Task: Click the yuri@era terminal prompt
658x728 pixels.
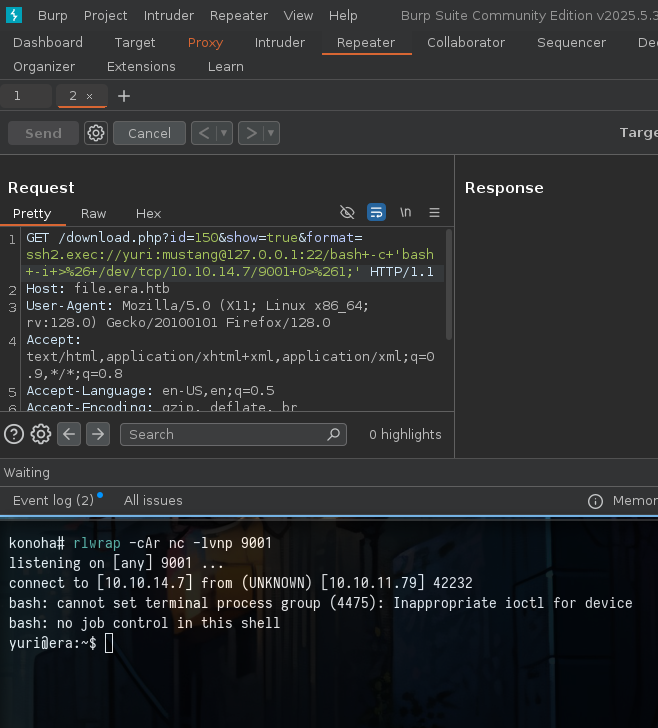Action: 52,644
